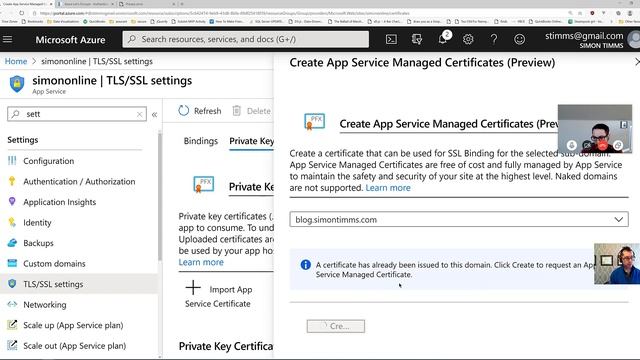Image resolution: width=640 pixels, height=360 pixels.
Task: Click the Delete toolbar button
Action: click(x=251, y=111)
